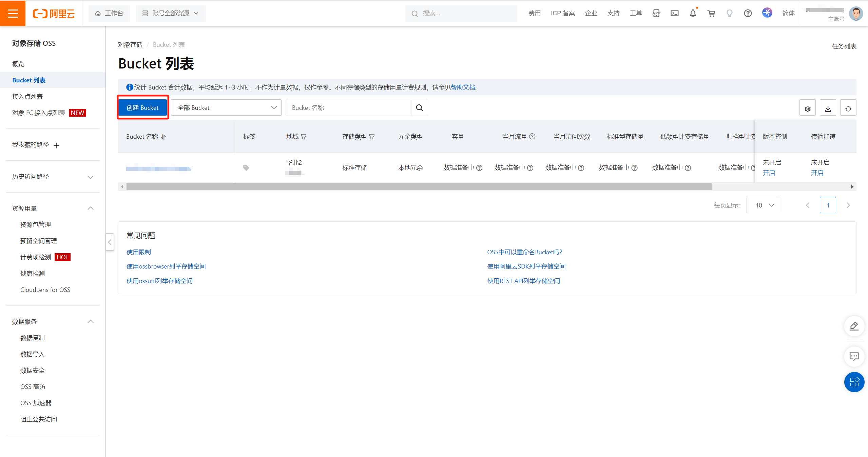Select Bucket 列表 in sidebar
The image size is (868, 457).
(x=53, y=80)
